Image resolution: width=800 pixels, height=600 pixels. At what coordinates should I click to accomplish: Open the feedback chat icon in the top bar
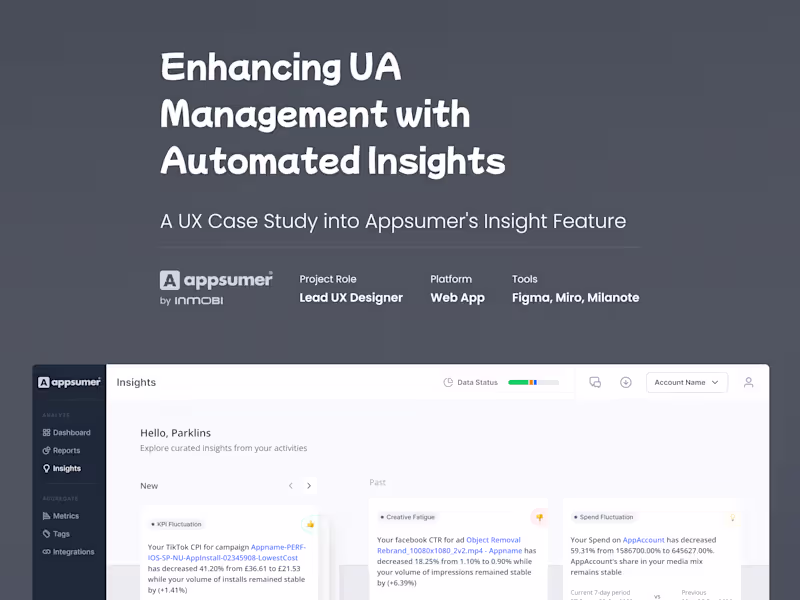click(595, 382)
